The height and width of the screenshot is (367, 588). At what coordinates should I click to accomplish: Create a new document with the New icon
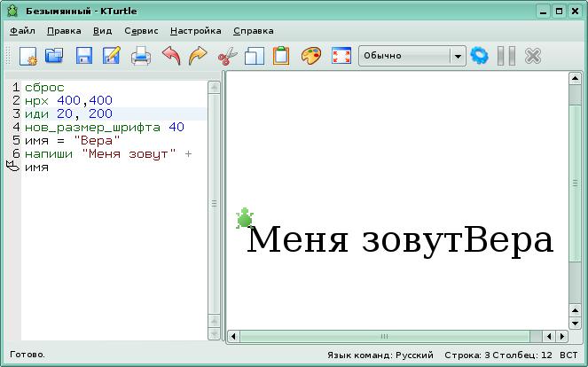(x=27, y=56)
